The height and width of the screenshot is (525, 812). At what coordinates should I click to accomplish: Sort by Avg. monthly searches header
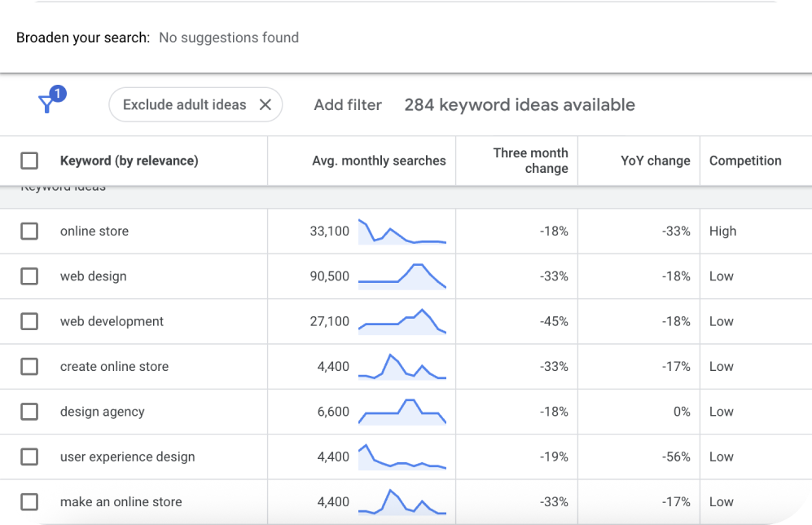point(379,161)
